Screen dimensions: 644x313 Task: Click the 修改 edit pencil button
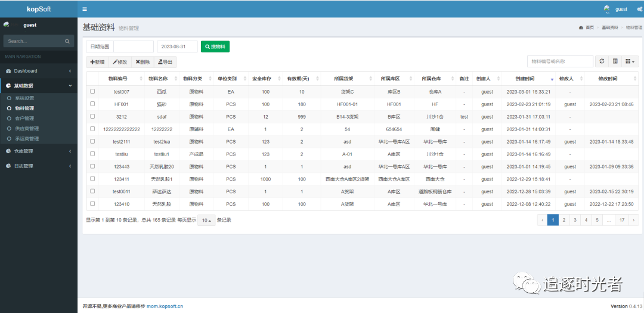pos(120,62)
